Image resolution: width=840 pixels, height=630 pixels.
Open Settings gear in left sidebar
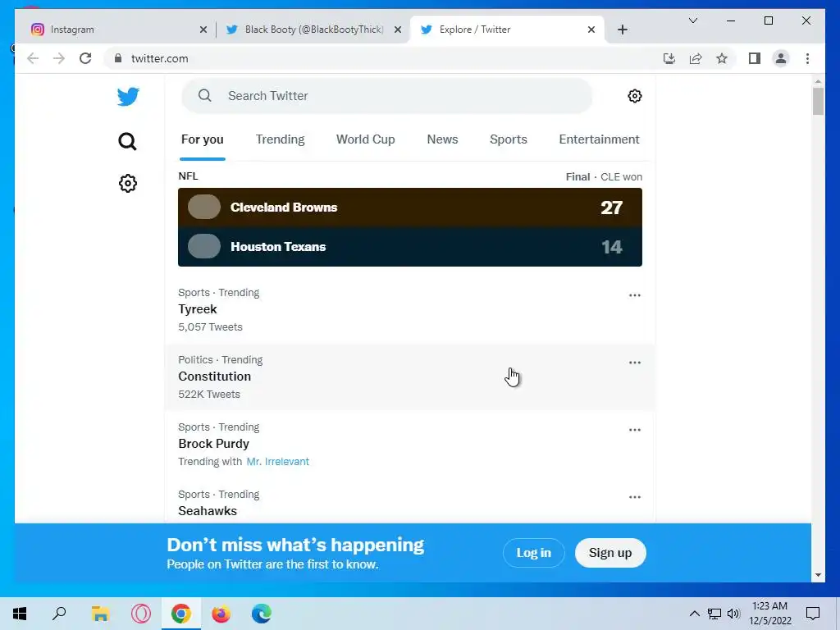tap(127, 183)
